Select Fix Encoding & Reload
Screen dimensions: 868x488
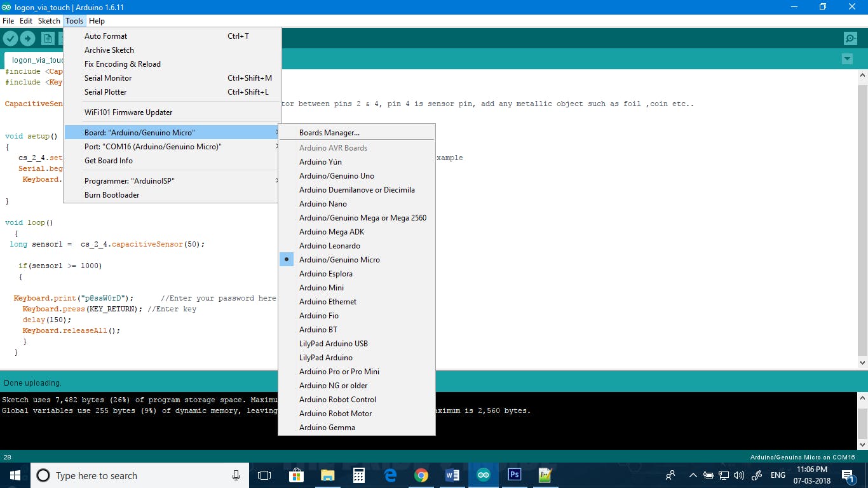[172, 64]
